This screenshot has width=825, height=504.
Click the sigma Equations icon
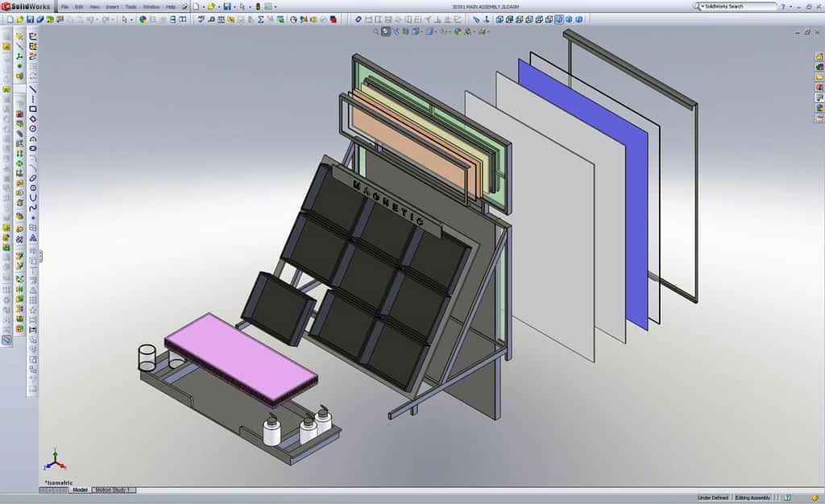[x=260, y=19]
